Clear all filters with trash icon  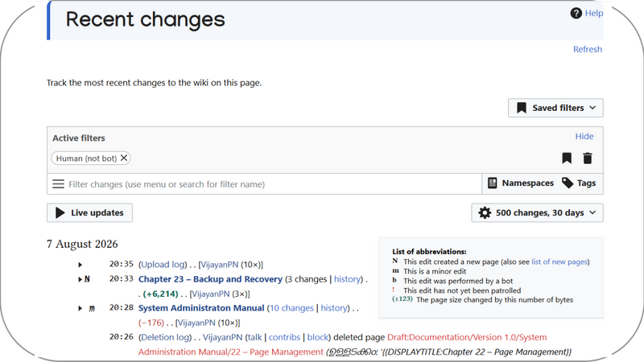pos(588,158)
